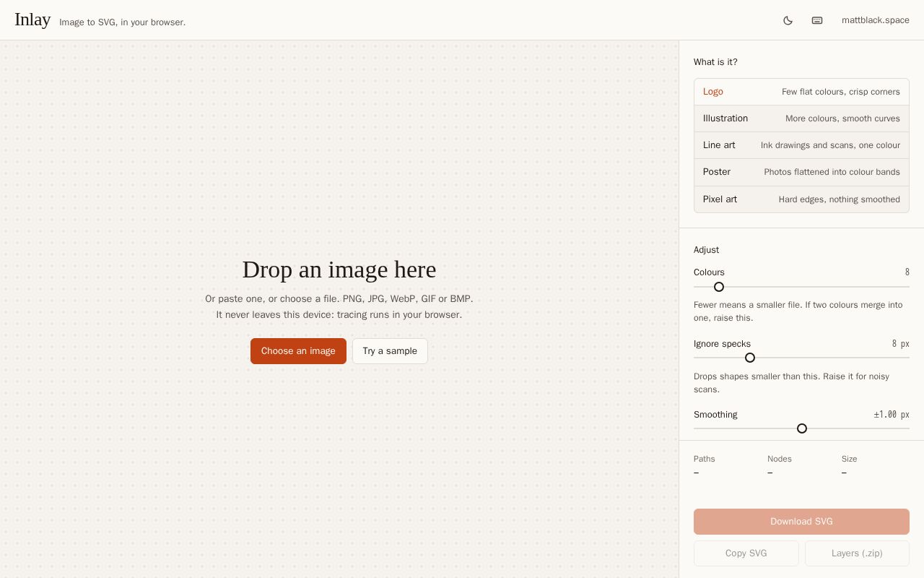924x578 pixels.
Task: Click the Copy SVG button
Action: coord(746,553)
